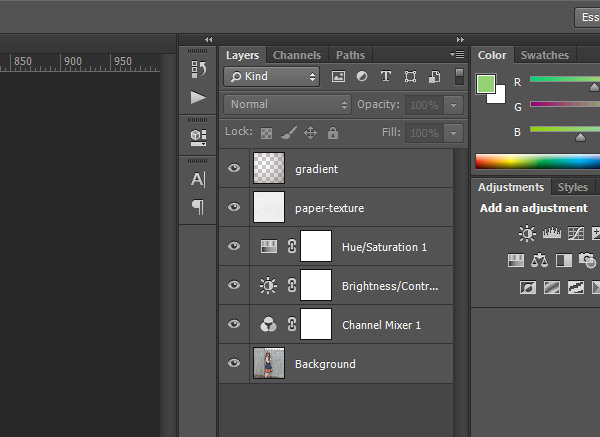Viewport: 600px width, 437px height.
Task: Open the Normal blend mode dropdown
Action: [x=286, y=105]
